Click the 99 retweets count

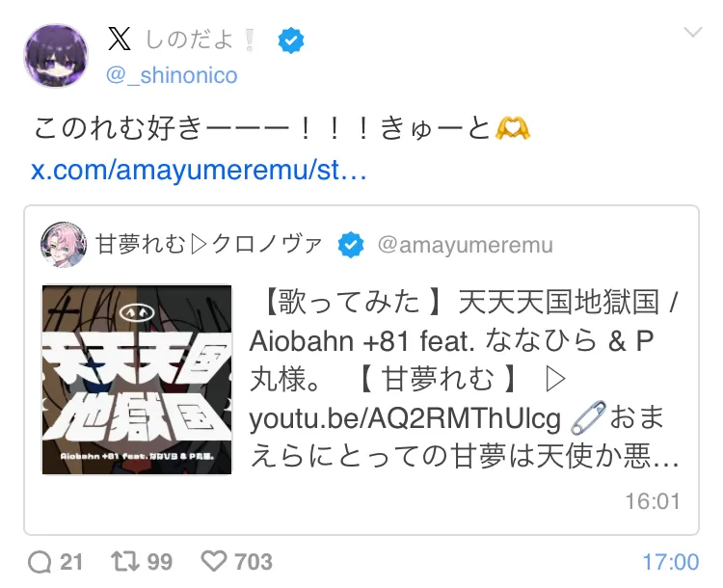click(159, 562)
